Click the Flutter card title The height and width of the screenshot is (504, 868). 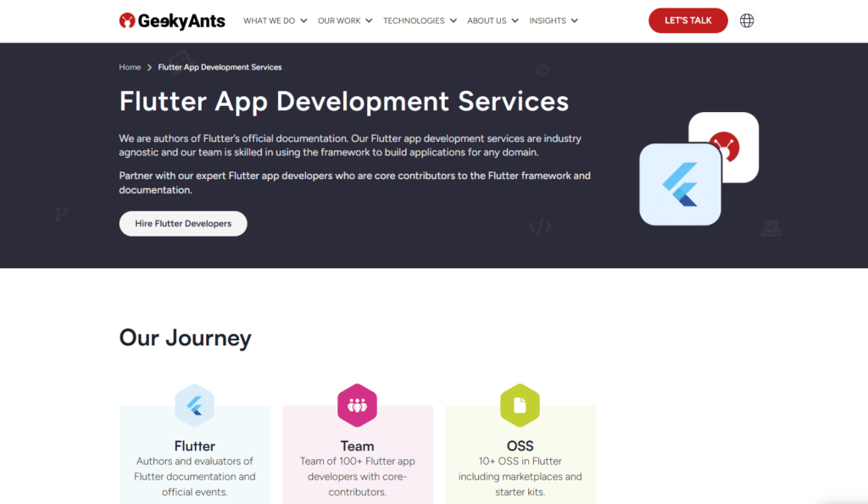click(x=194, y=445)
